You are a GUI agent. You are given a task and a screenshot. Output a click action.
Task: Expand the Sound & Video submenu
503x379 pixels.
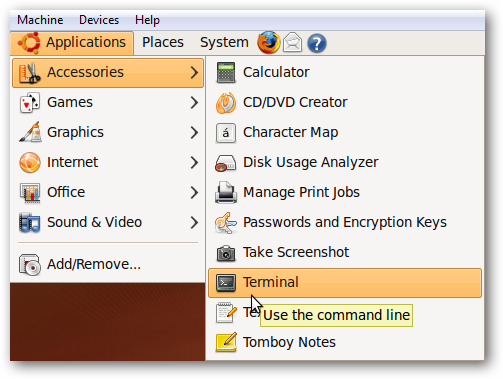pyautogui.click(x=108, y=222)
